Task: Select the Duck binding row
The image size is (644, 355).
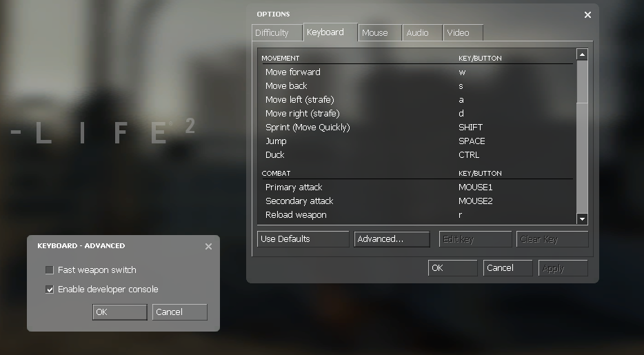Action: (417, 155)
